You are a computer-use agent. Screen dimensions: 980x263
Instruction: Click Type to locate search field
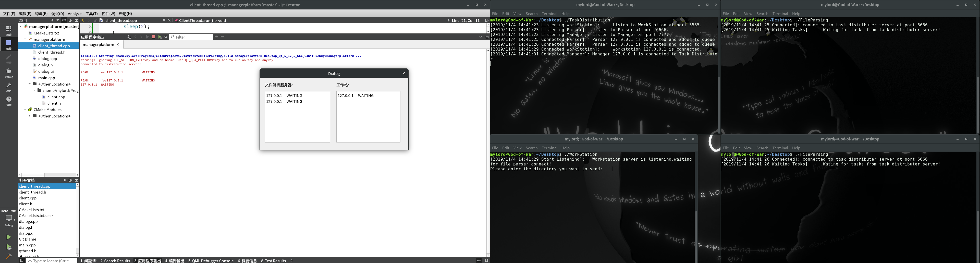click(x=52, y=260)
